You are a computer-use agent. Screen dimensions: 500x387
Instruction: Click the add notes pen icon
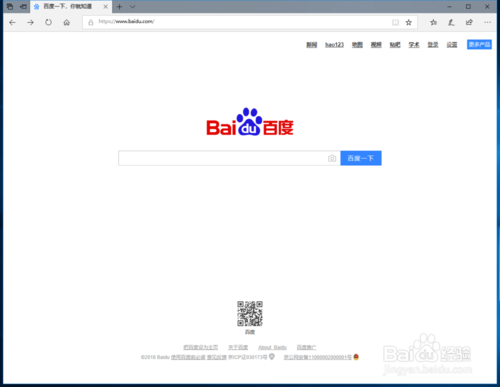tap(451, 22)
